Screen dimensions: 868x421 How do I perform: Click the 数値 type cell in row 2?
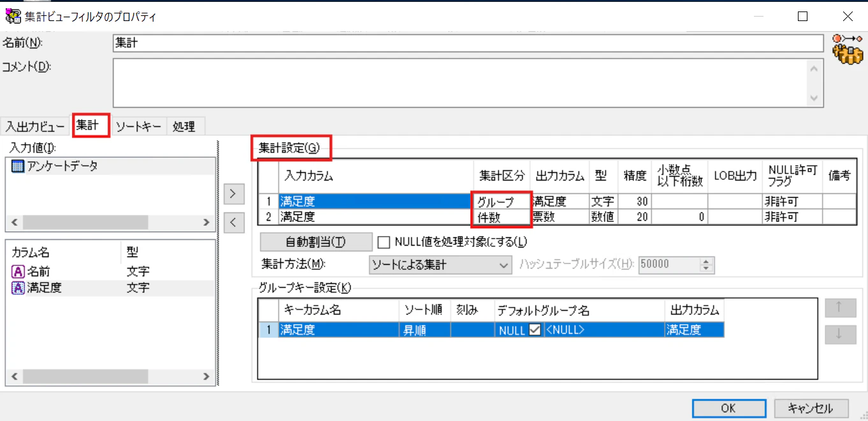click(602, 216)
